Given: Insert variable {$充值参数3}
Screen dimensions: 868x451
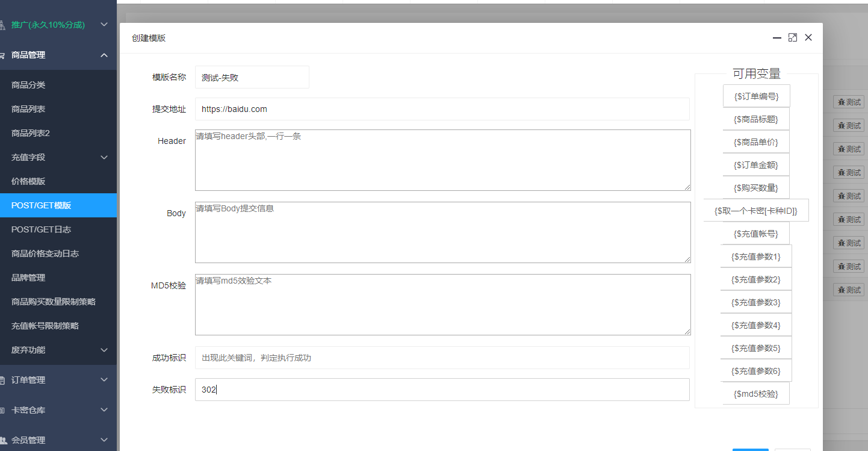Looking at the screenshot, I should pyautogui.click(x=756, y=302).
